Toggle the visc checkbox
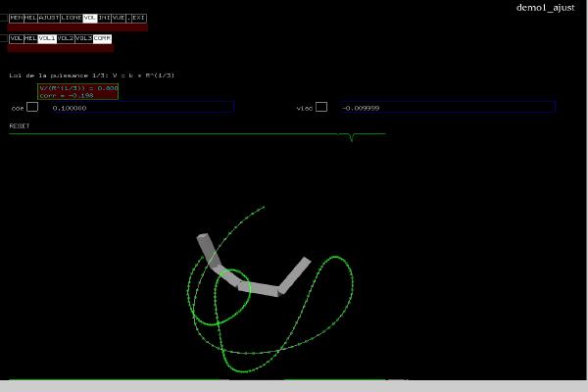The height and width of the screenshot is (392, 588). [321, 107]
